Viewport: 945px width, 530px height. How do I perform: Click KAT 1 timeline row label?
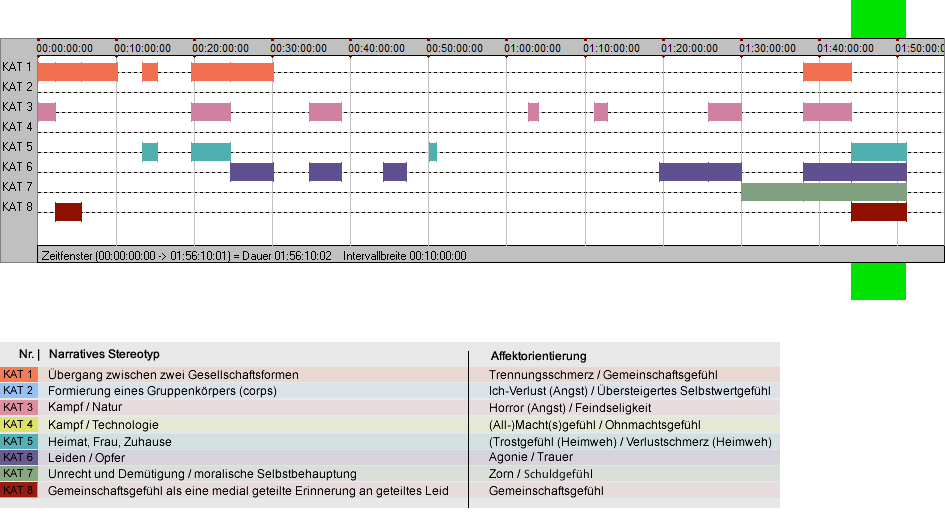pyautogui.click(x=17, y=67)
